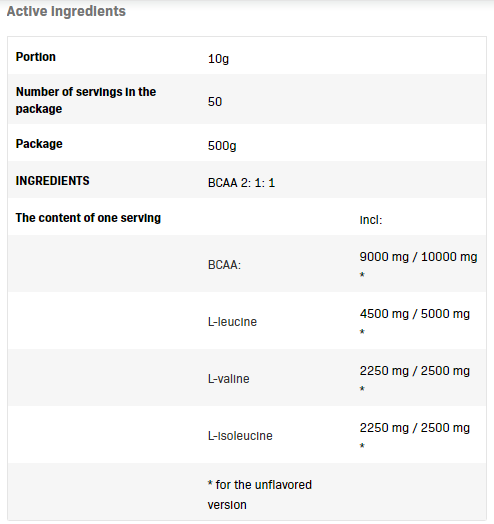Viewport: 494px width, 524px height.
Task: Click the Active Ingredients heading
Action: click(x=66, y=11)
